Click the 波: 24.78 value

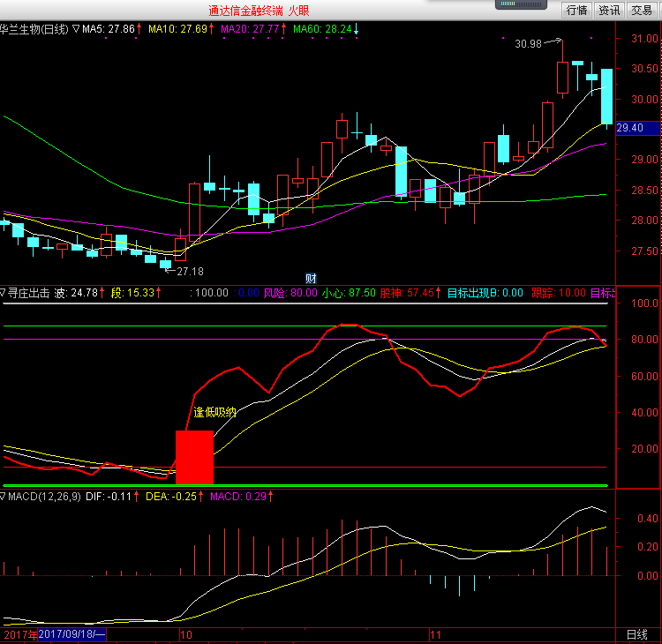tap(77, 293)
